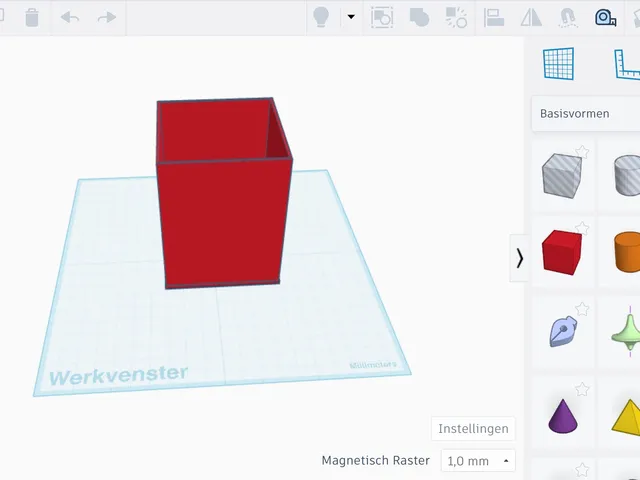Click the trash delete icon
The width and height of the screenshot is (640, 480).
click(32, 18)
